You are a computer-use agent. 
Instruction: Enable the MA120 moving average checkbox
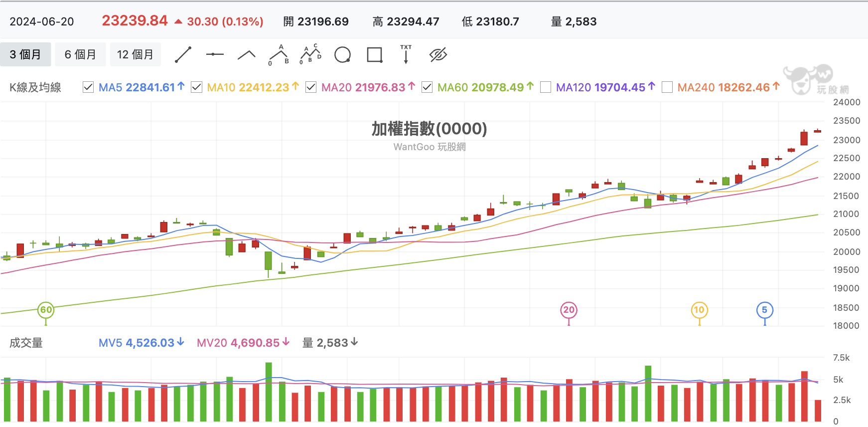click(x=546, y=87)
